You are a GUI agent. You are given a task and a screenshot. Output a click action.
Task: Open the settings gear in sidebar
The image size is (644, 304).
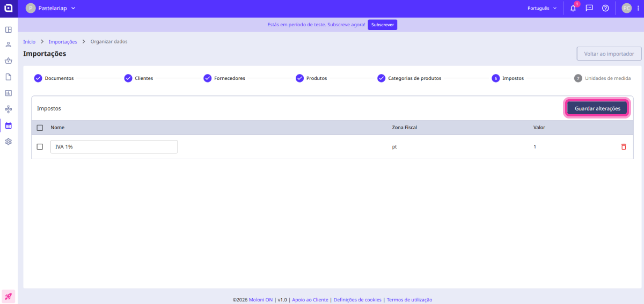9,142
